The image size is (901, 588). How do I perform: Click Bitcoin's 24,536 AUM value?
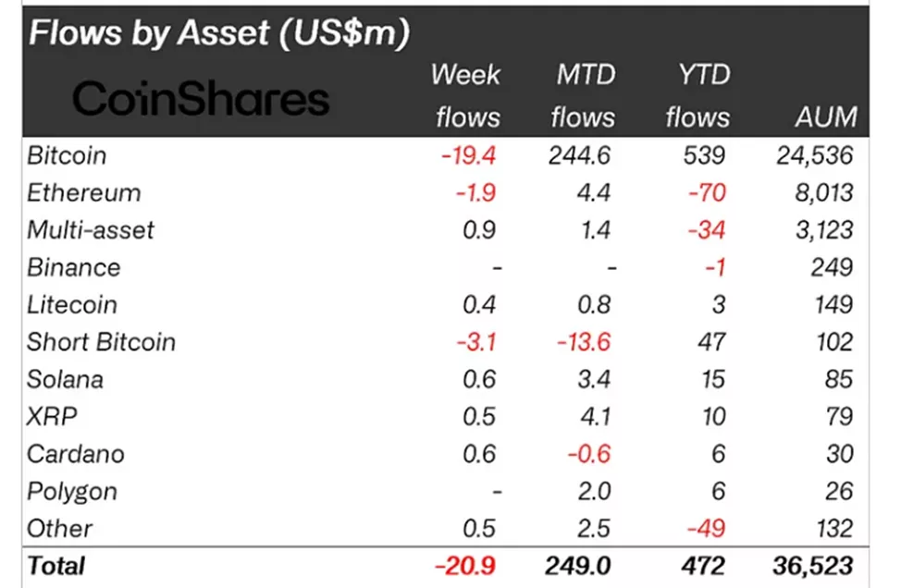[814, 155]
